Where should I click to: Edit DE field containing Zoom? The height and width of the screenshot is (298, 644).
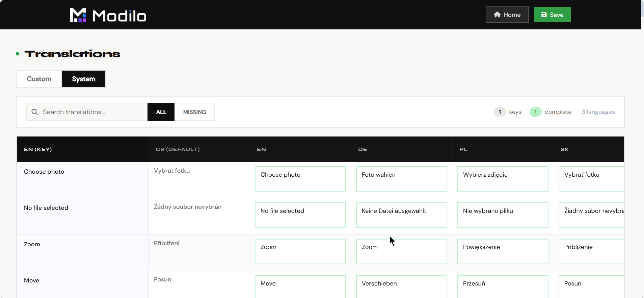click(402, 251)
